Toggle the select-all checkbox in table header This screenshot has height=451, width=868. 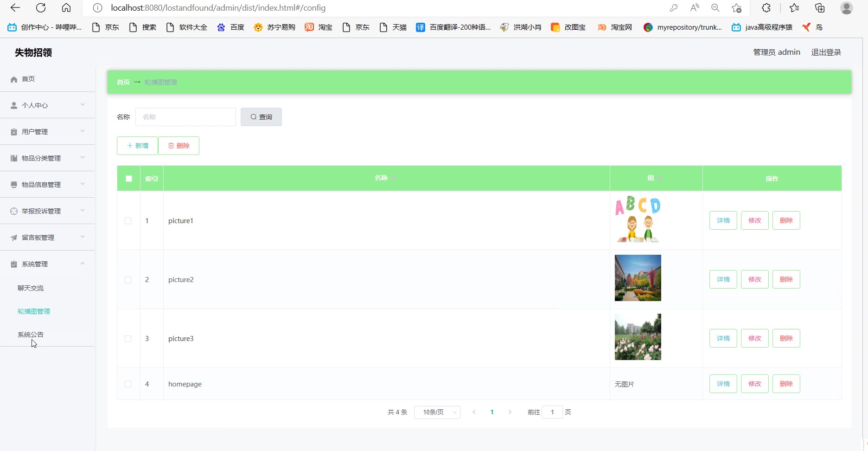click(129, 179)
